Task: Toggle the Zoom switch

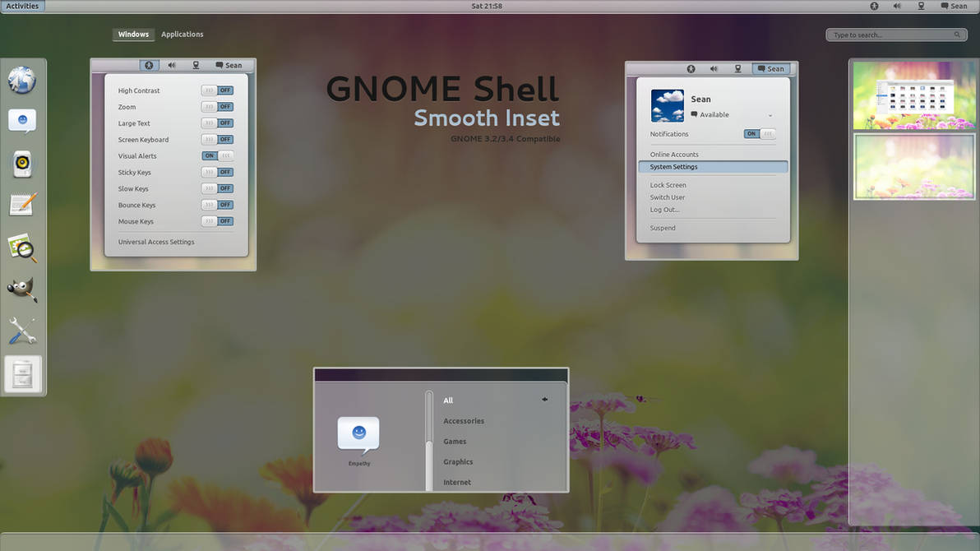Action: coord(217,107)
